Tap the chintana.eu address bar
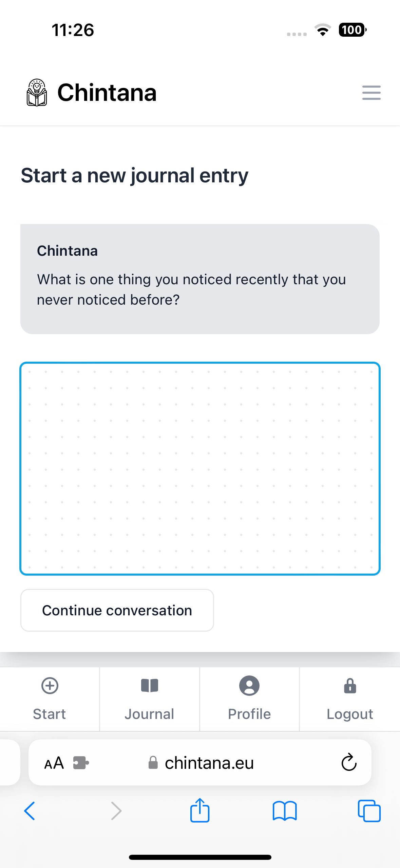This screenshot has width=400, height=868. [x=209, y=763]
